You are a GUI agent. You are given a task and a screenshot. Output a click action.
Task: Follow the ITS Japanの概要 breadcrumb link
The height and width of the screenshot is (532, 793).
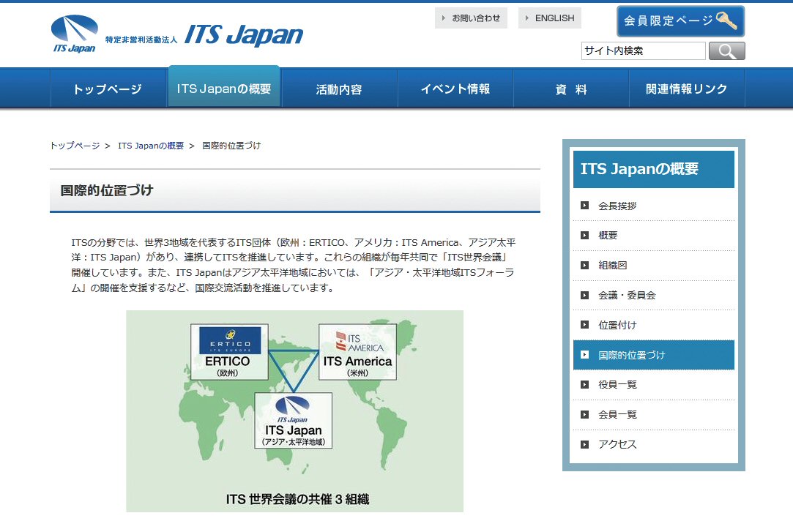point(151,146)
